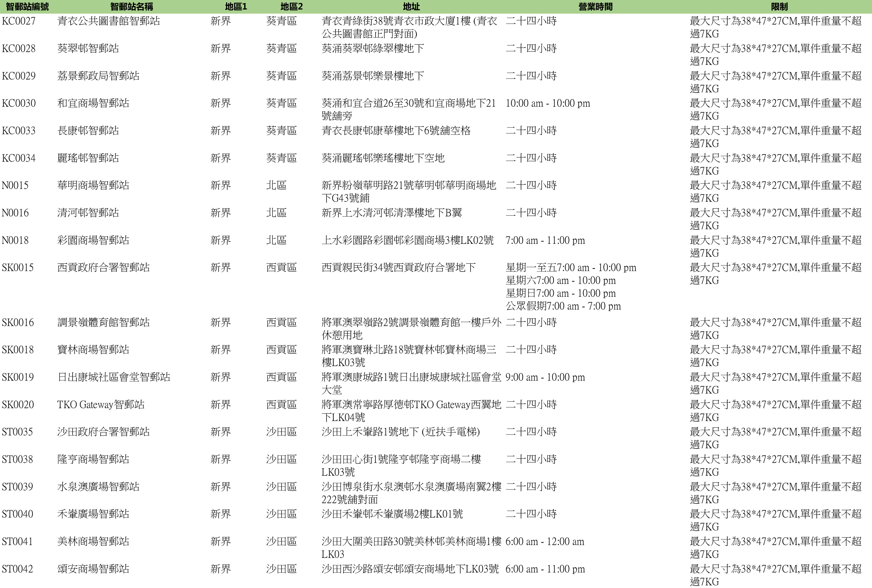Select station code ST0040

[x=17, y=514]
